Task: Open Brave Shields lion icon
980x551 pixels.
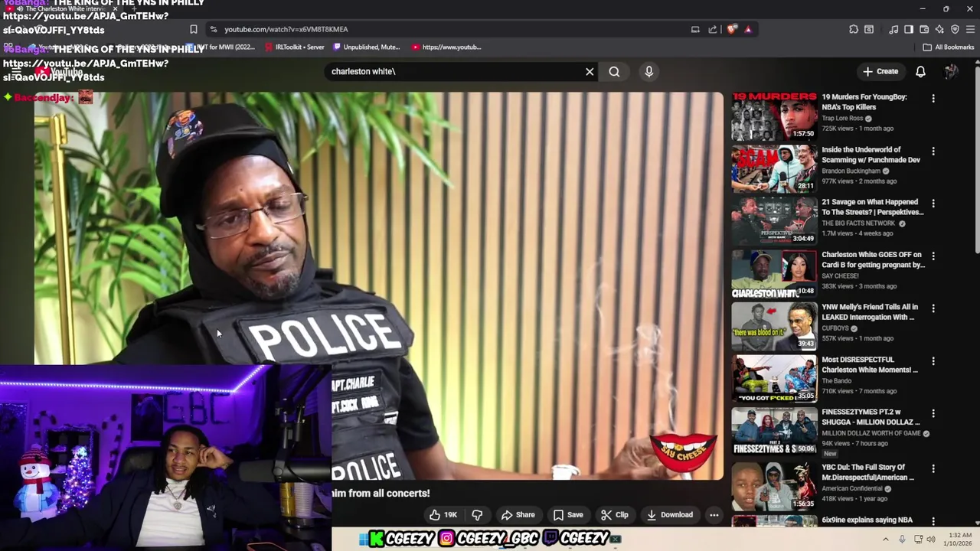Action: tap(732, 29)
